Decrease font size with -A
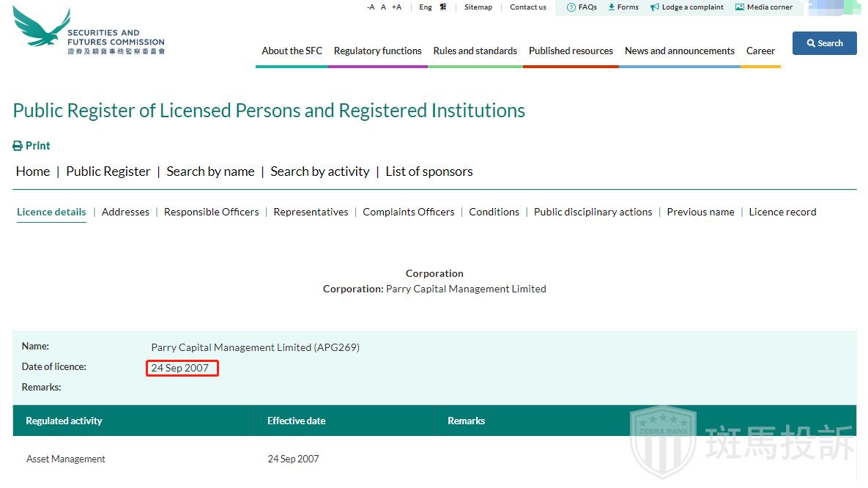 coord(371,7)
